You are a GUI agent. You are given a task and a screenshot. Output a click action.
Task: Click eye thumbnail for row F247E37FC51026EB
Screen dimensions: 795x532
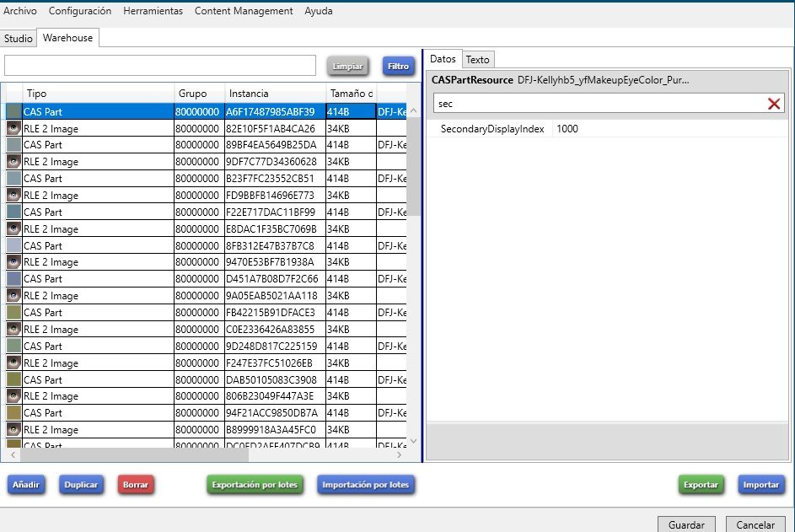pyautogui.click(x=13, y=363)
